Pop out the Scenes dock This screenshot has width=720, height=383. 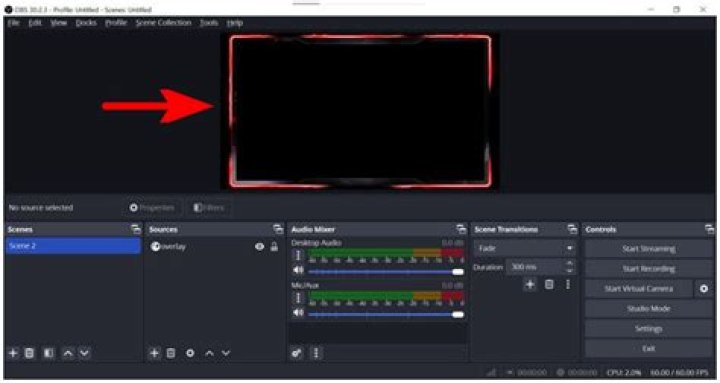pos(135,229)
